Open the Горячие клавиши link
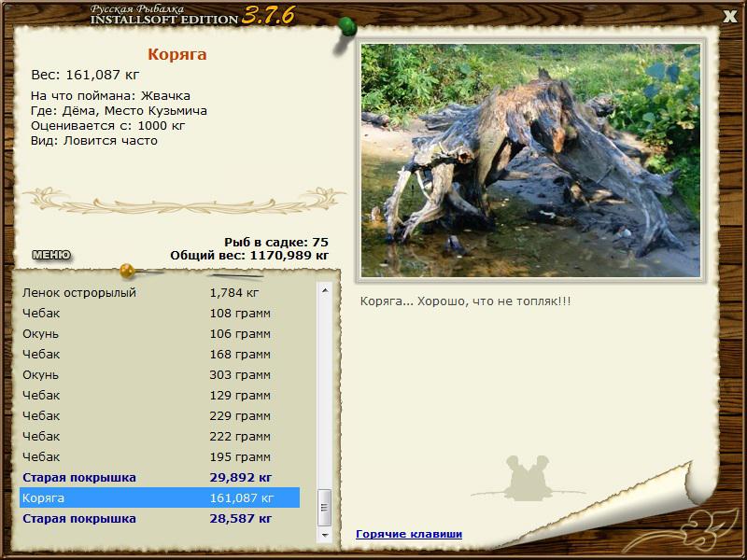Viewport: 747px width, 560px height. (x=409, y=534)
